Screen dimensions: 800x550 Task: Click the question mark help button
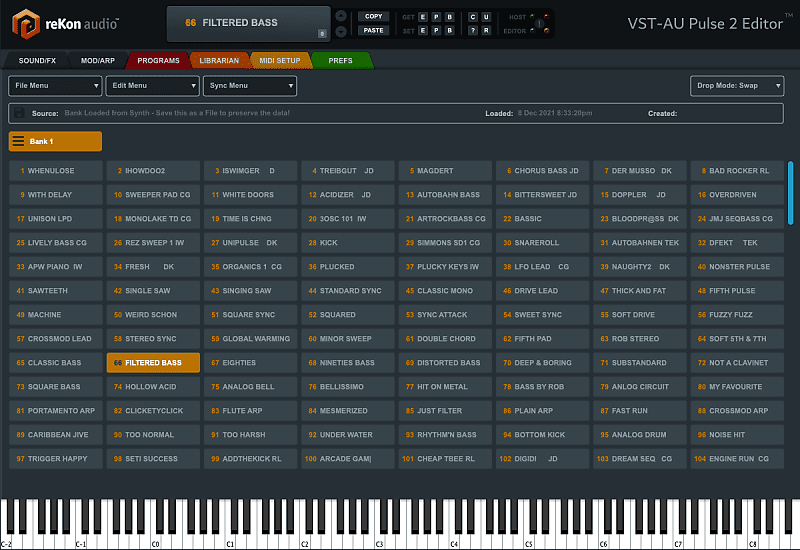[x=473, y=31]
